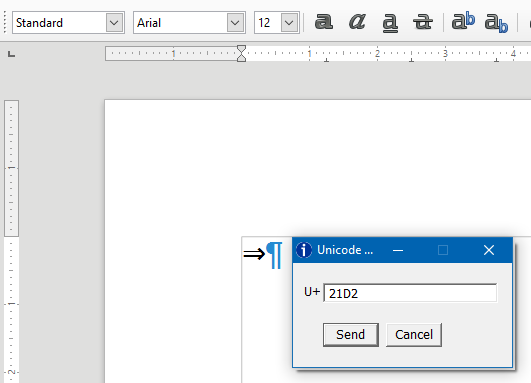This screenshot has width=531, height=383.
Task: Click the Unicode dialog info icon
Action: click(x=304, y=250)
